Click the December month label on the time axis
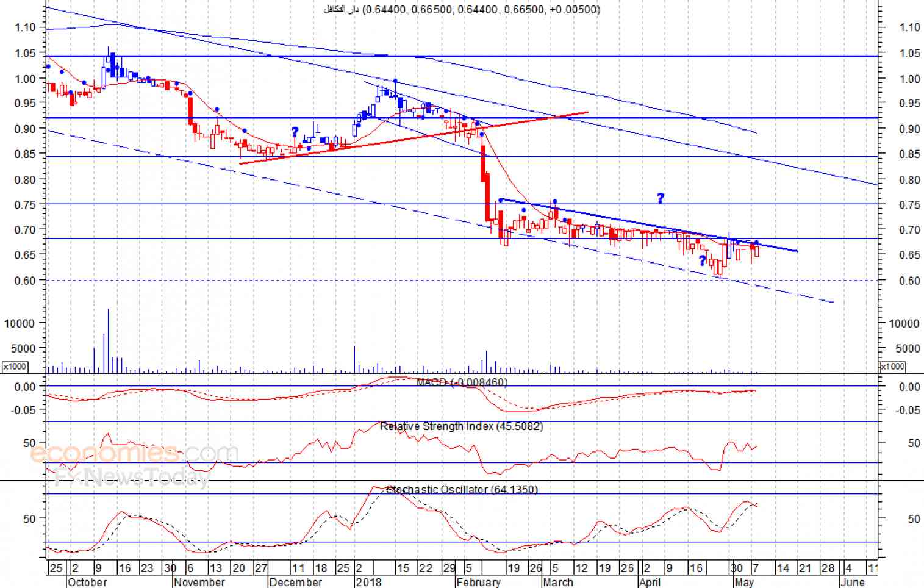Image resolution: width=924 pixels, height=588 pixels. click(x=296, y=582)
